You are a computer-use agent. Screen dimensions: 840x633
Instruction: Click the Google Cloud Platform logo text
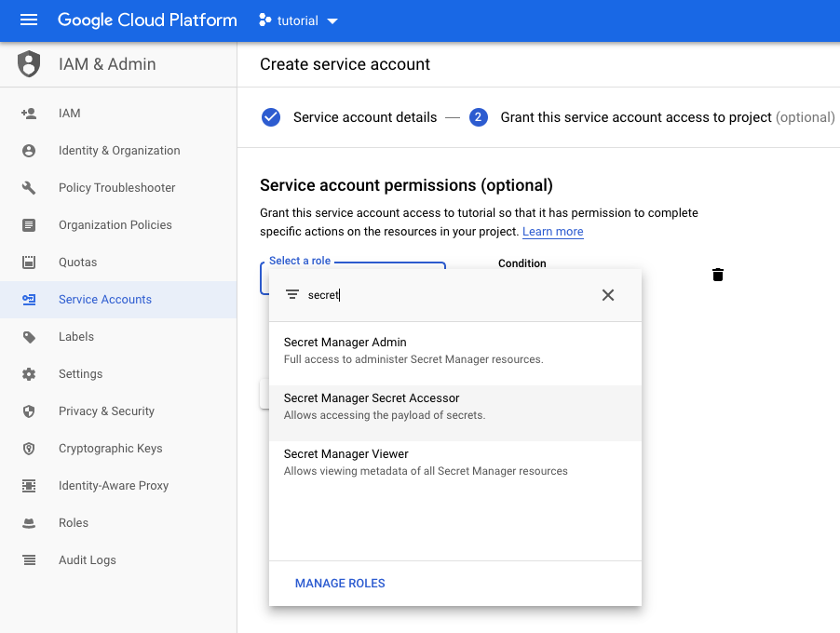tap(147, 20)
